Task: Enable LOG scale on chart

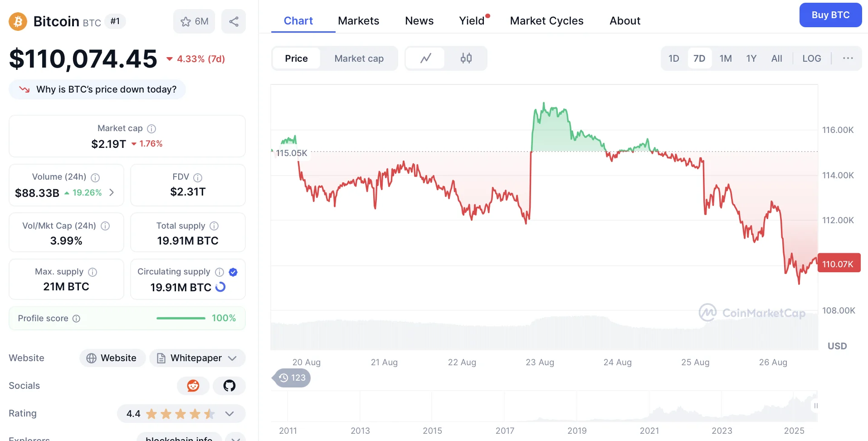Action: point(812,58)
